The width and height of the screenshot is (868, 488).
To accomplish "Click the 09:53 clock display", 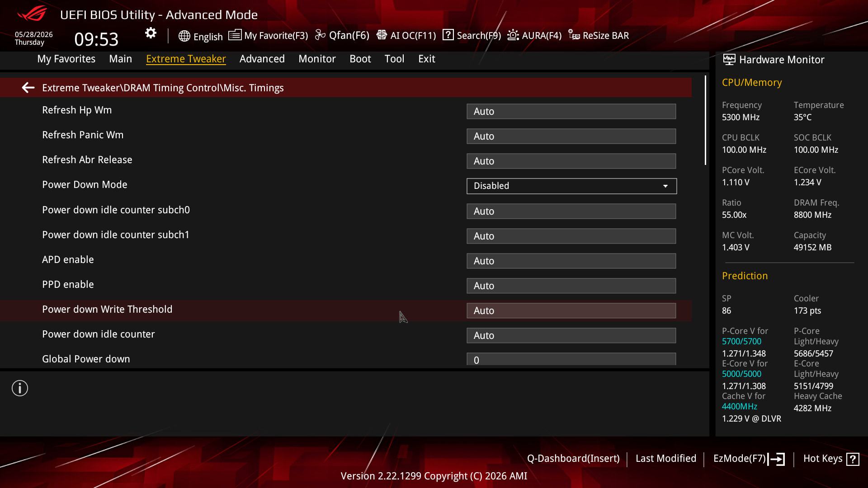I will click(x=96, y=39).
